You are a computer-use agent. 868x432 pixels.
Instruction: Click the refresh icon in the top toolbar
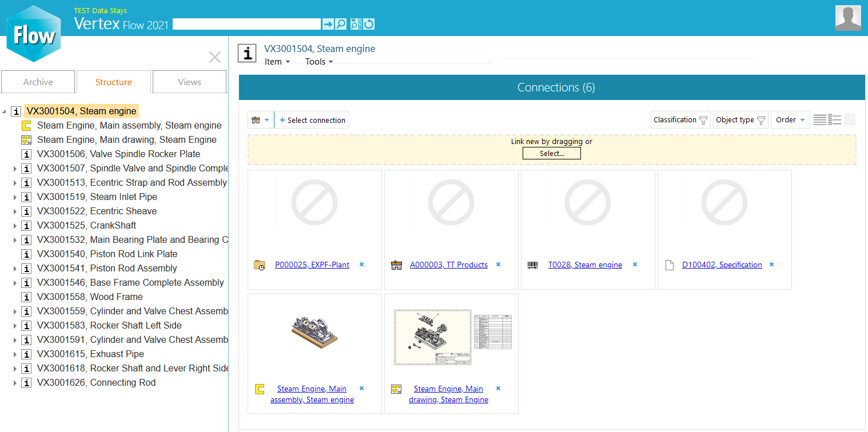(x=368, y=23)
